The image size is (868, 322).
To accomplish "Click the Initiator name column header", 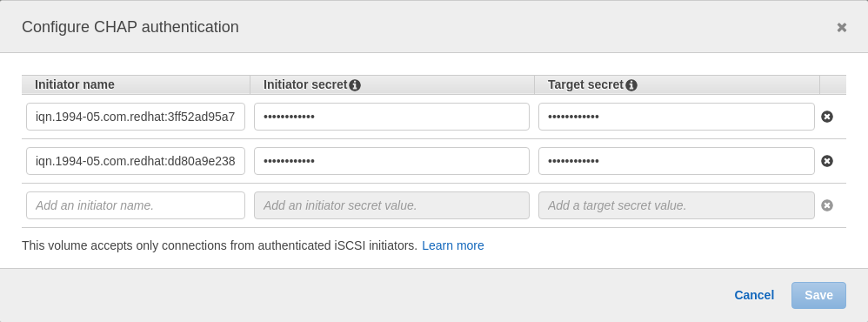I will (x=75, y=84).
